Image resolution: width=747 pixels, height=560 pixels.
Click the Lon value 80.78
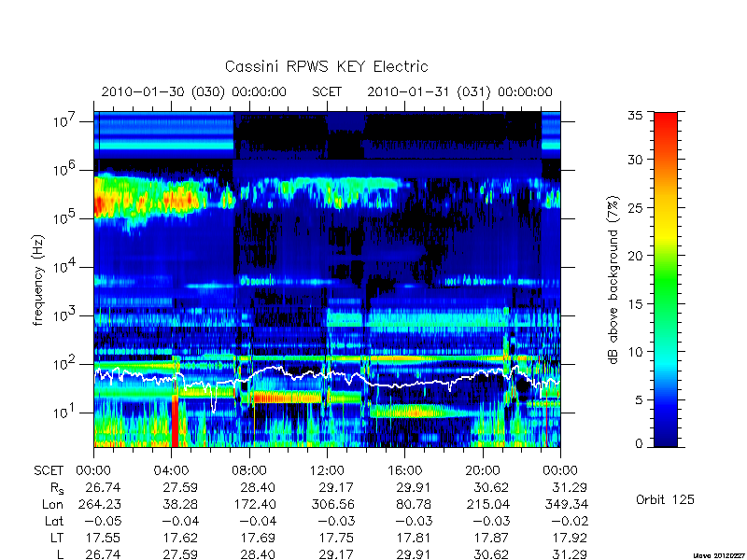[x=415, y=504]
